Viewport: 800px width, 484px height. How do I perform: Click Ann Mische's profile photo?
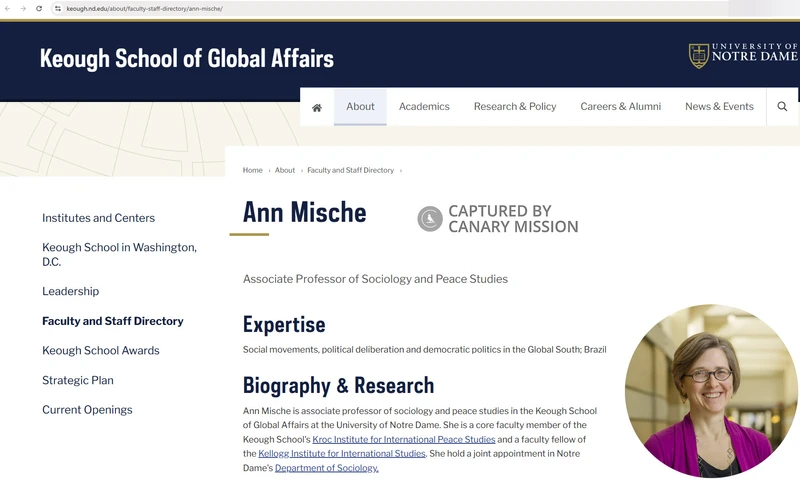click(711, 391)
